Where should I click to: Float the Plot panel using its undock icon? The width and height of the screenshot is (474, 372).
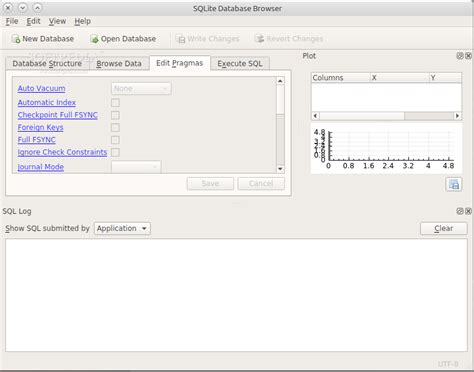coord(460,56)
